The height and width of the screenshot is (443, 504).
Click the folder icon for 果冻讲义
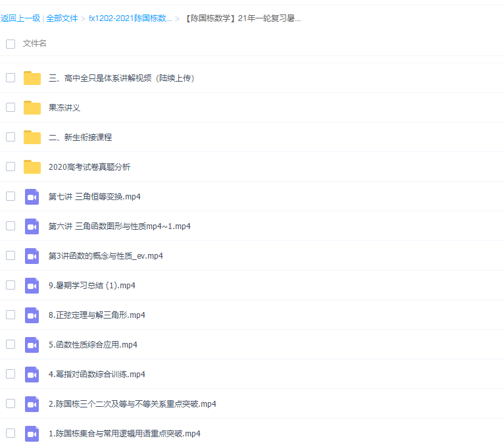[x=32, y=107]
